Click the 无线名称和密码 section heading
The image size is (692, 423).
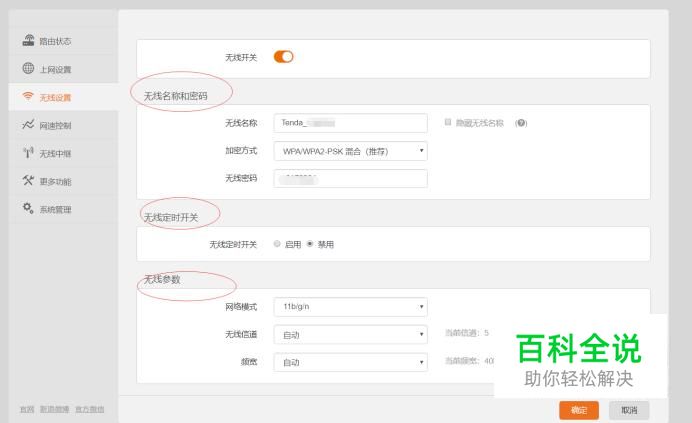(x=176, y=96)
